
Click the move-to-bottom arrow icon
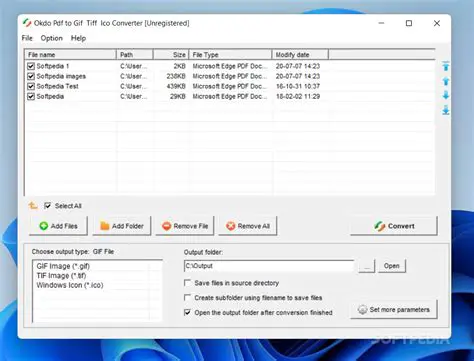pyautogui.click(x=446, y=110)
